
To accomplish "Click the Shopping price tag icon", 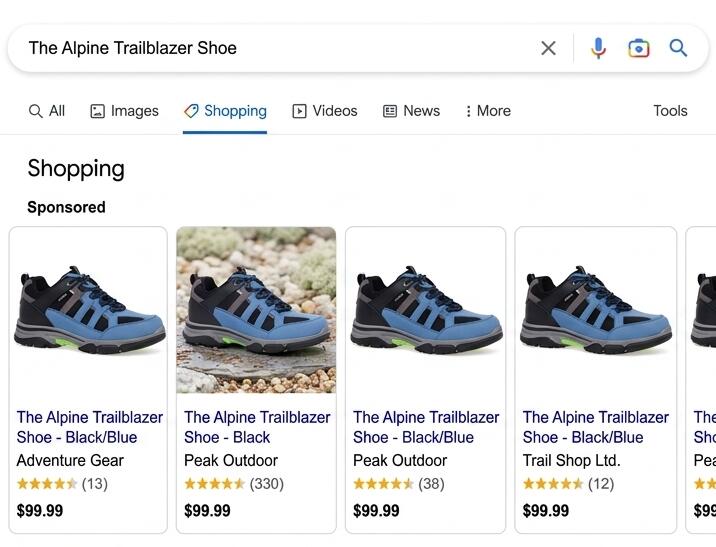I will pyautogui.click(x=191, y=111).
